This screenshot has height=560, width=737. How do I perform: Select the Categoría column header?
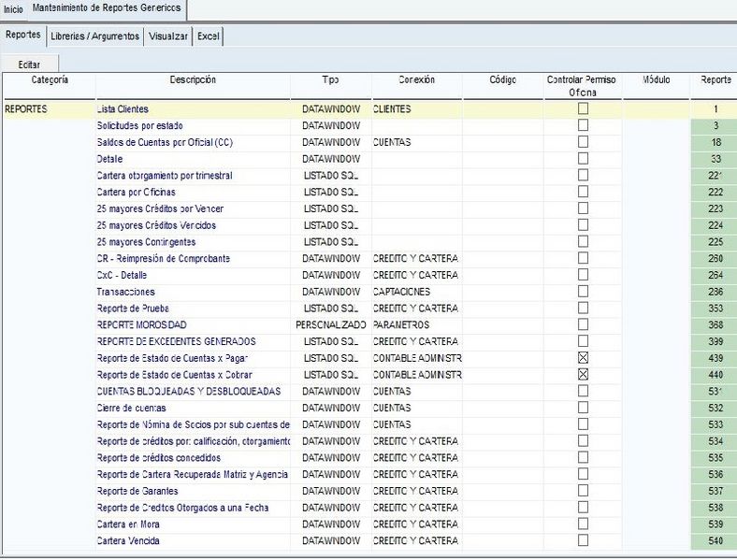pos(49,80)
